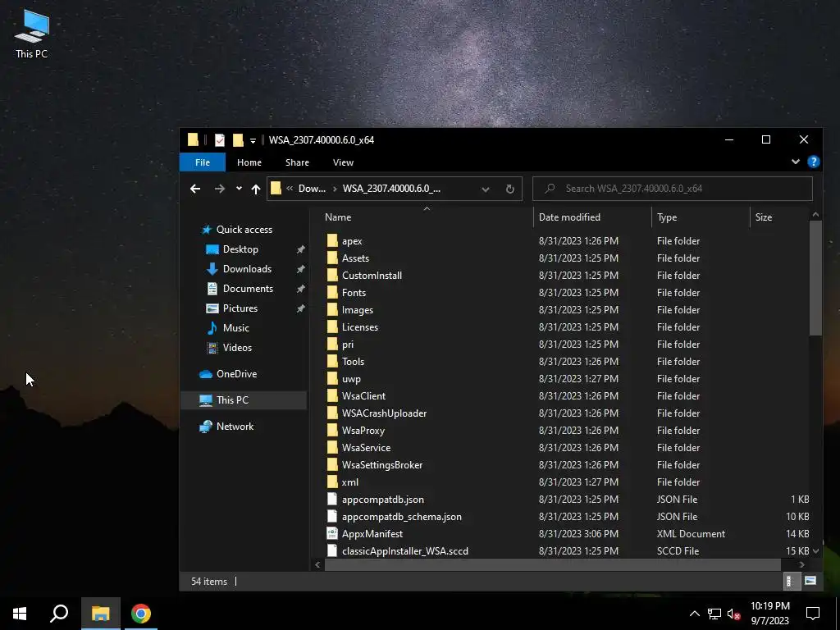Select the apex folder icon
The image size is (840, 630).
point(332,241)
